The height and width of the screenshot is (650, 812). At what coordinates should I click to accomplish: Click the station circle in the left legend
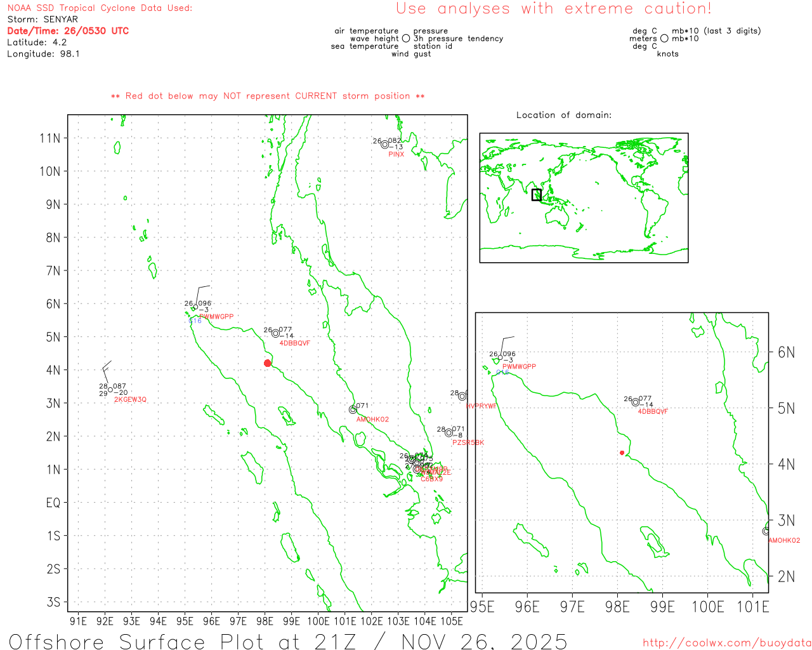(x=406, y=39)
